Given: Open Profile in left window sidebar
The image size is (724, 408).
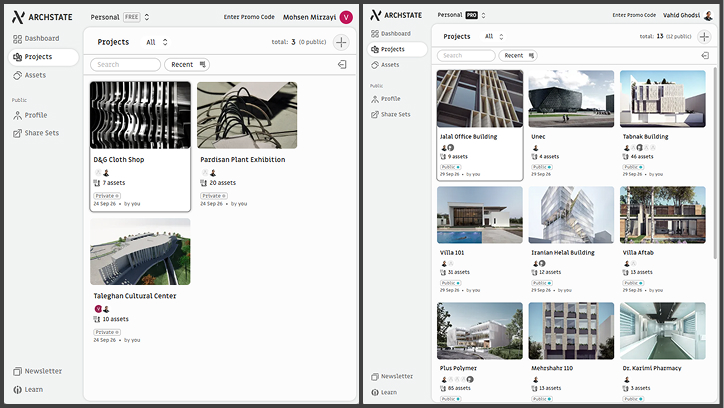Looking at the screenshot, I should click(x=30, y=115).
